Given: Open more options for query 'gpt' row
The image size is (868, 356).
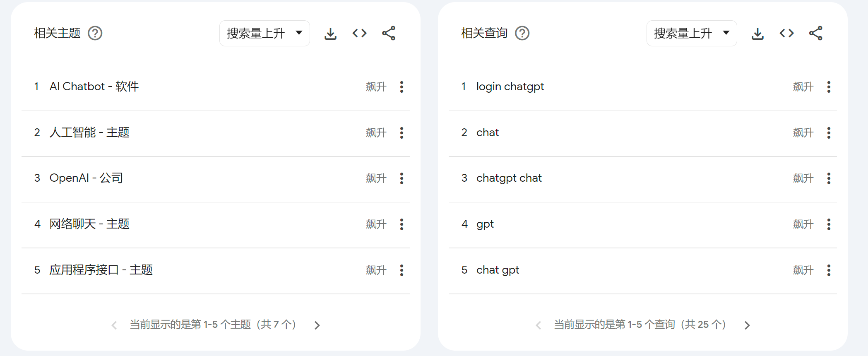Looking at the screenshot, I should click(x=829, y=224).
